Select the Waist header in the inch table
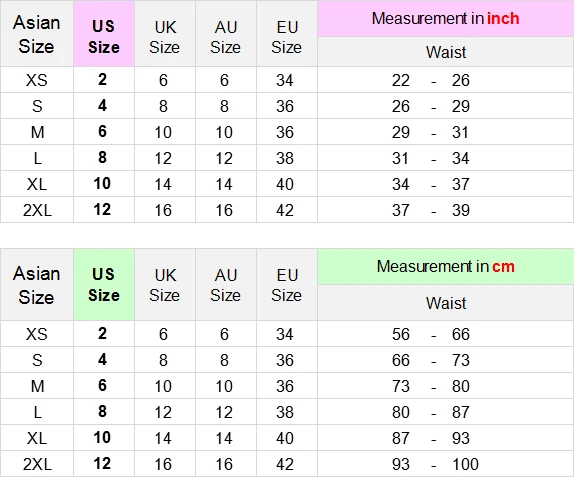Screen dimensions: 574x477 point(446,52)
